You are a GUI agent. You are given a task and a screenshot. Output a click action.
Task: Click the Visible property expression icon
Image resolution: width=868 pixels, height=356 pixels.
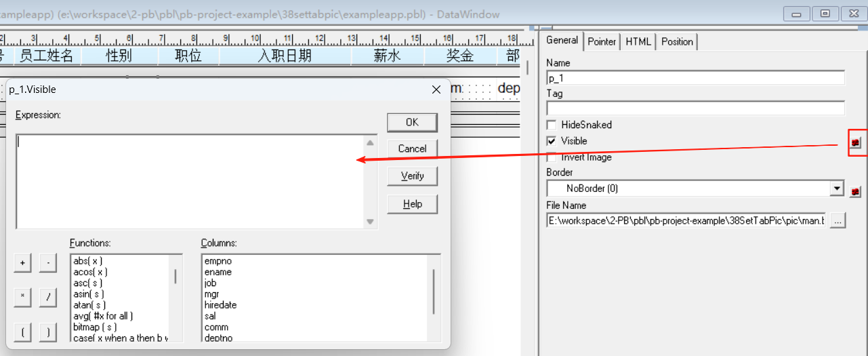point(856,142)
